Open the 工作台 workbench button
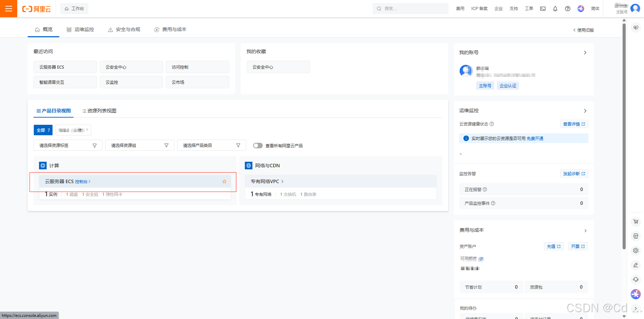Viewport: 644px width, 319px height. tap(74, 9)
